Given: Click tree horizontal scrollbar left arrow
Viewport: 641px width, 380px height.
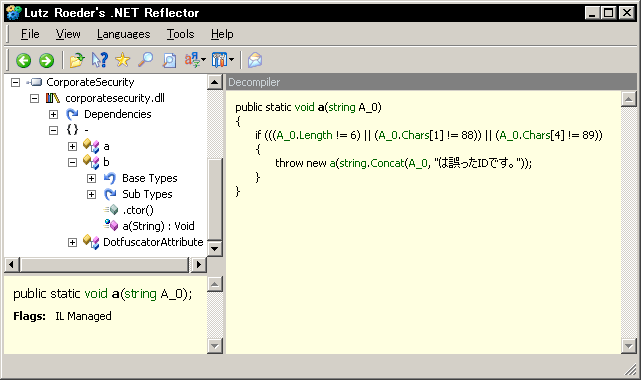Looking at the screenshot, I should 12,264.
